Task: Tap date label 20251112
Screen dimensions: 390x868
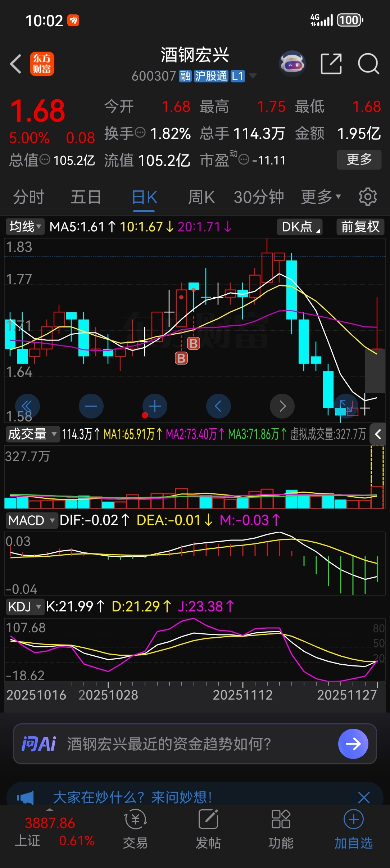Action: tap(242, 695)
